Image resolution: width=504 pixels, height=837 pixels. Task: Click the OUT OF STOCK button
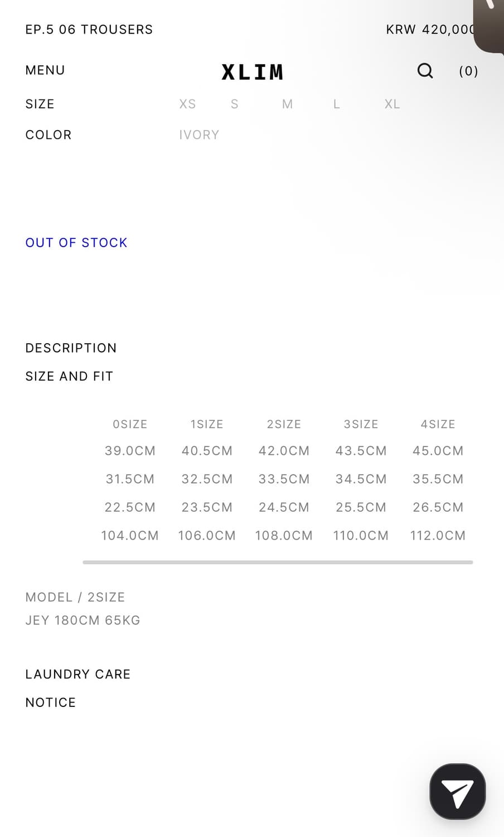pyautogui.click(x=76, y=243)
